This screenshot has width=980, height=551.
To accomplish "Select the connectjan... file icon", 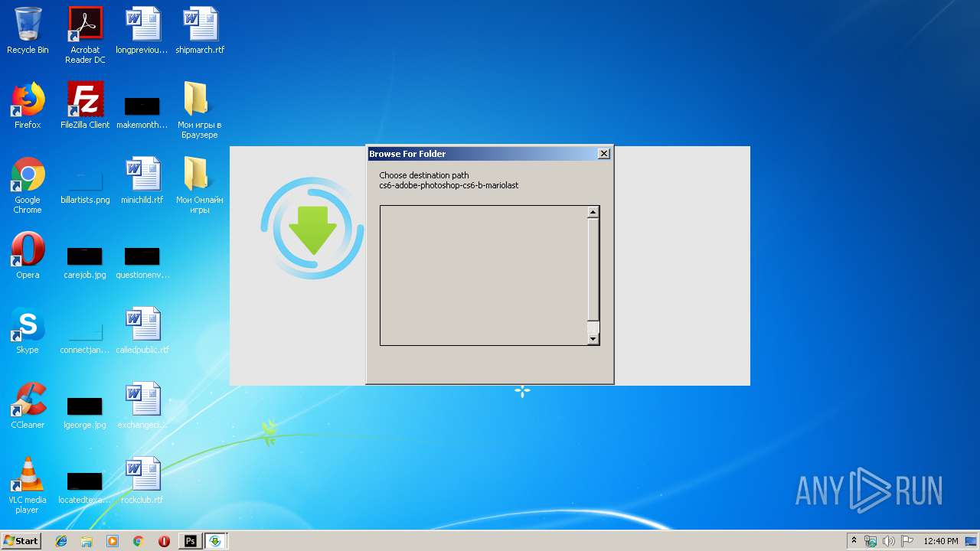I will pos(85,337).
